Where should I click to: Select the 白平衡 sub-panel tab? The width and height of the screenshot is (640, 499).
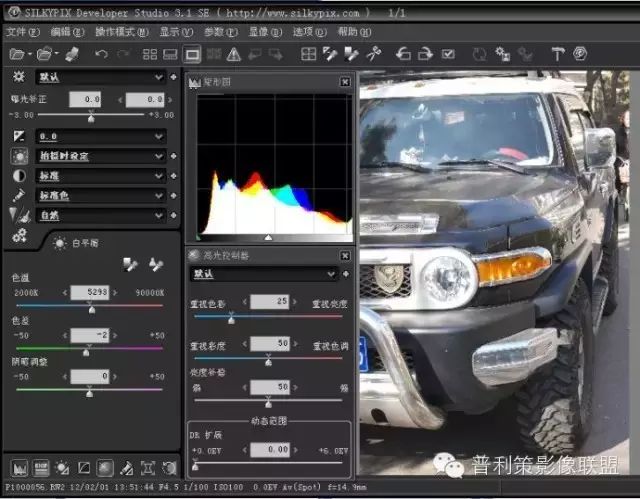[76, 243]
